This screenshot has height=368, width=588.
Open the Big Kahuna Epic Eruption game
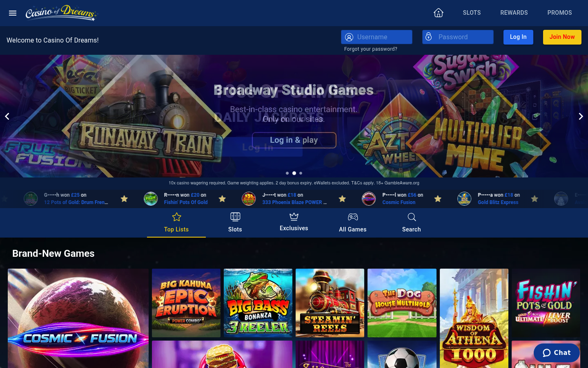tap(186, 303)
